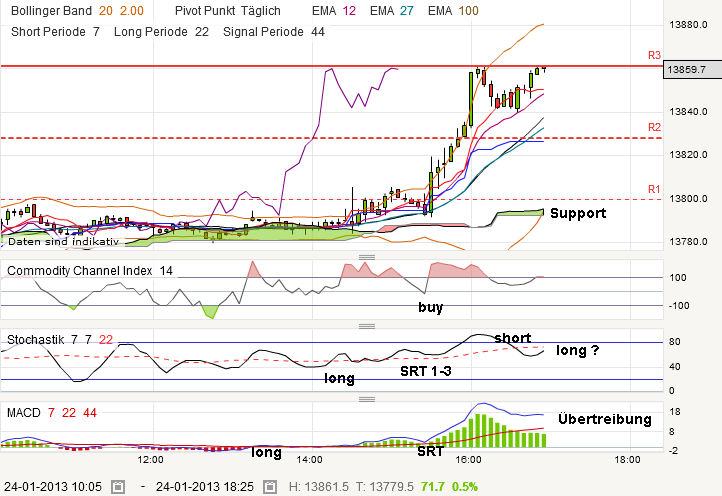
Task: Click Long Periode 22 setting
Action: coord(161,32)
